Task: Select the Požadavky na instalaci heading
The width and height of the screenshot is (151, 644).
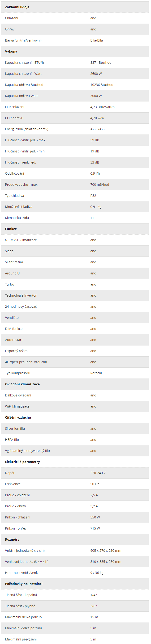Action: point(24,584)
